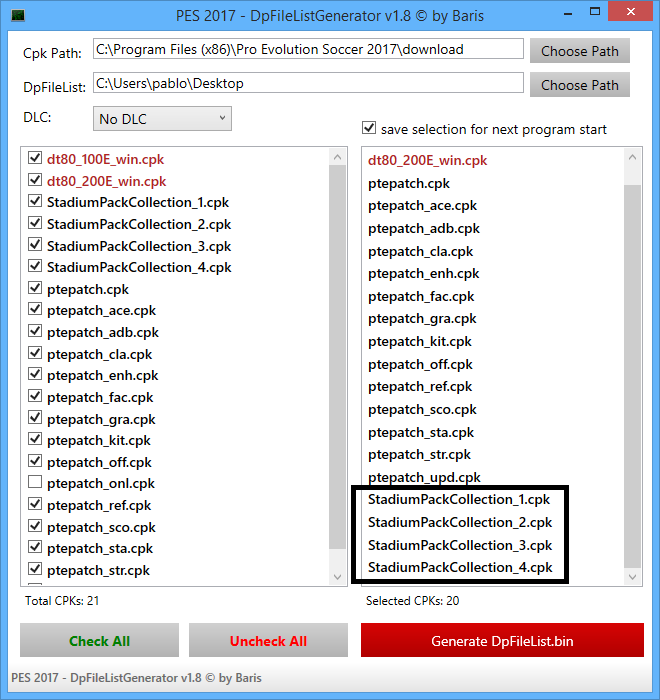Toggle StadiumPackCollection_4.cpk checkbox

point(35,266)
